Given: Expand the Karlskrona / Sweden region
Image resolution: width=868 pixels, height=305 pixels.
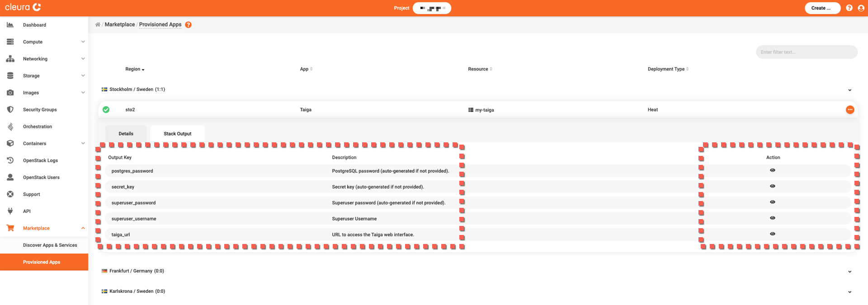Looking at the screenshot, I should click(849, 292).
